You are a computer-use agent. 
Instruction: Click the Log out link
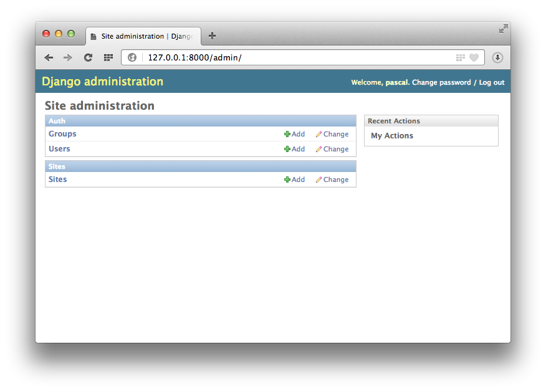tap(492, 82)
